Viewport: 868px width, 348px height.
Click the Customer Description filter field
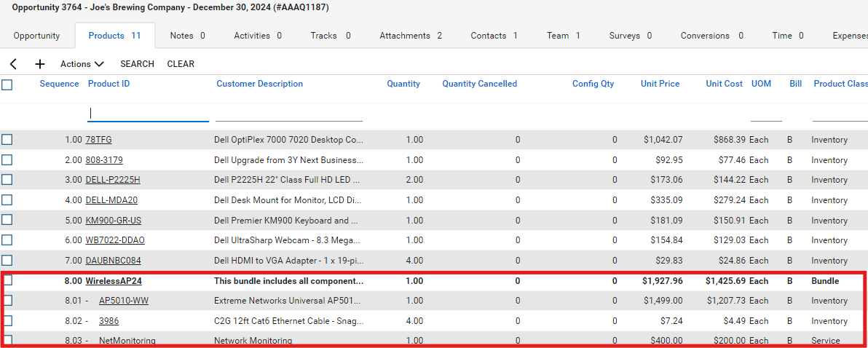tap(288, 114)
